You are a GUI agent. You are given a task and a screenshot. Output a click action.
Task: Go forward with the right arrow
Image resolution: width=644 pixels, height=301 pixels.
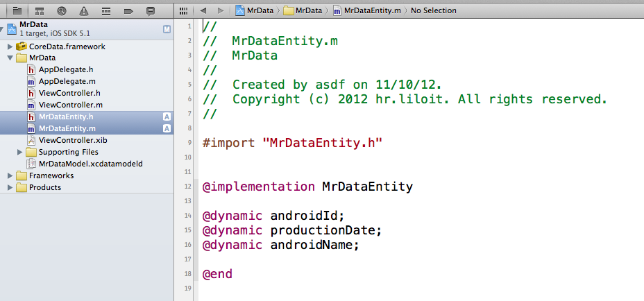coord(221,10)
